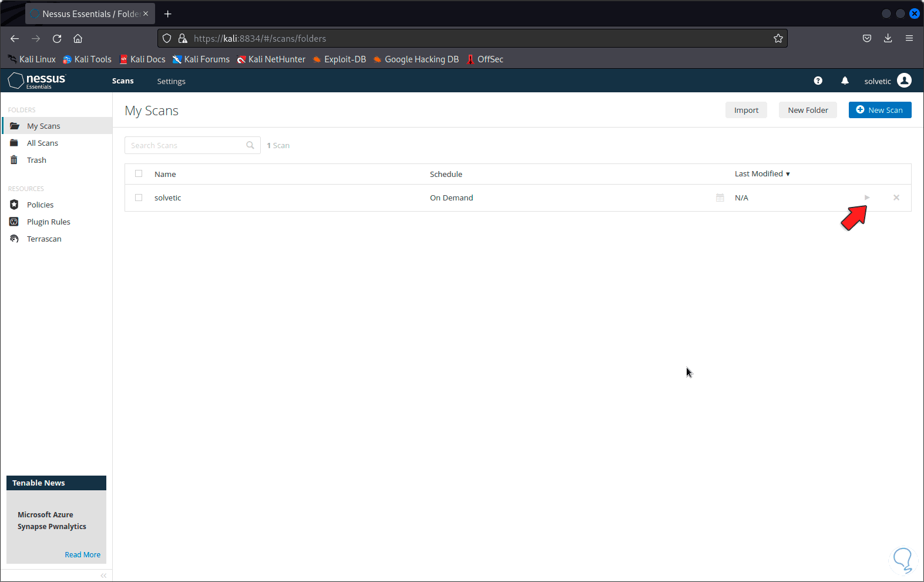Click the calendar icon in solvetic row
Image resolution: width=924 pixels, height=582 pixels.
(x=720, y=198)
